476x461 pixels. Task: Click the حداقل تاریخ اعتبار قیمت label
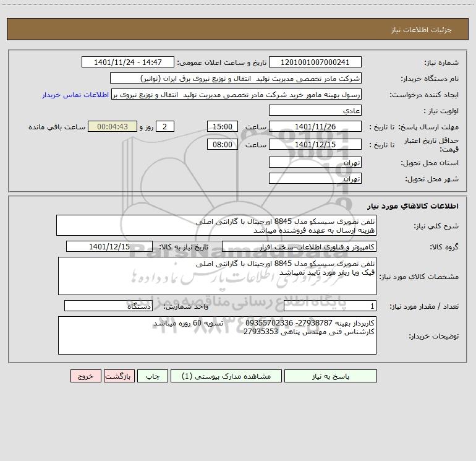(431, 145)
